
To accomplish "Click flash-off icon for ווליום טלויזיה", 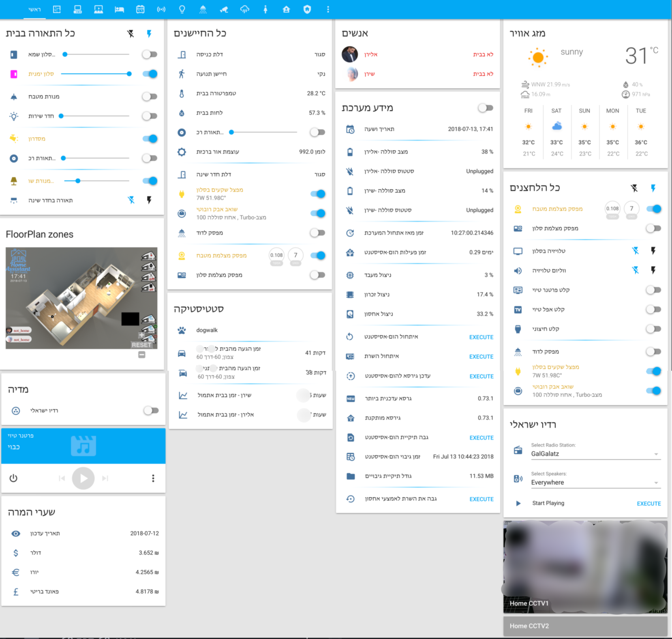I will (x=635, y=270).
